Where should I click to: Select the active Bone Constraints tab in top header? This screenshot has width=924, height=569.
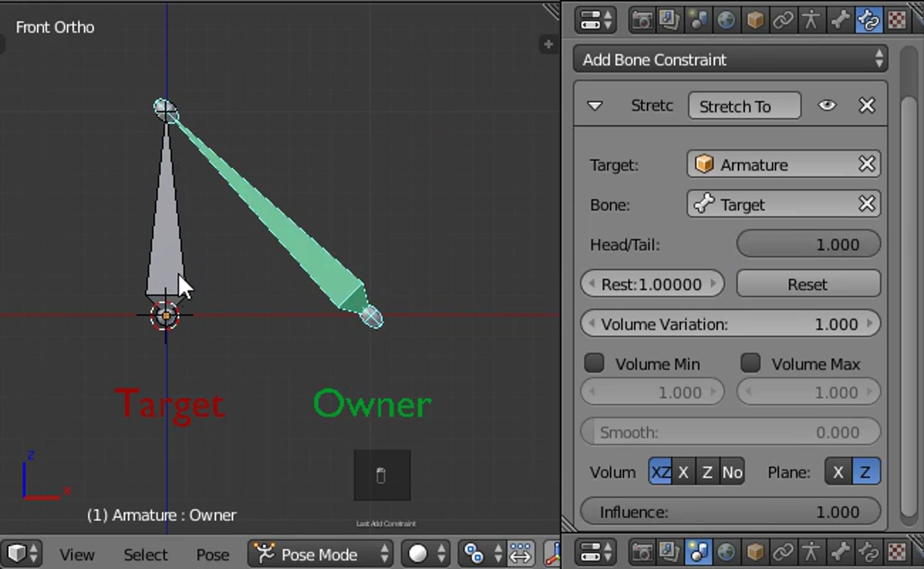pyautogui.click(x=869, y=20)
